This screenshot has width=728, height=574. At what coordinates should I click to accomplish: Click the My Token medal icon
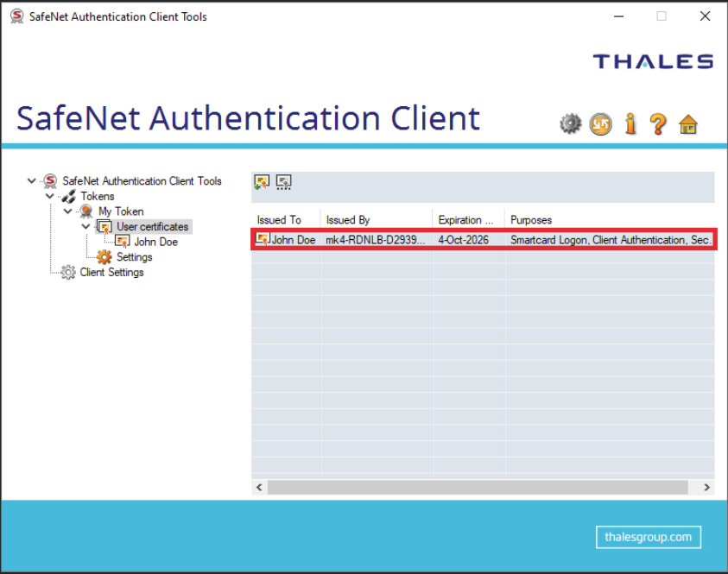tap(85, 211)
